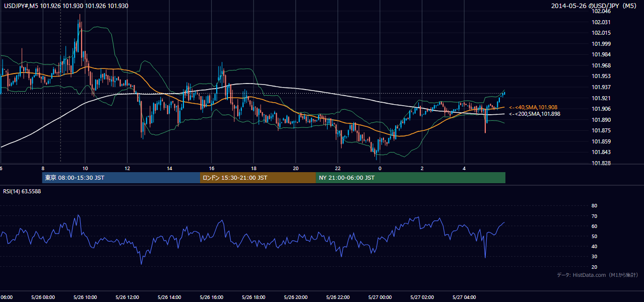This screenshot has height=302, width=644.
Task: Click the 5/26 18:00 date label
Action: point(253,297)
